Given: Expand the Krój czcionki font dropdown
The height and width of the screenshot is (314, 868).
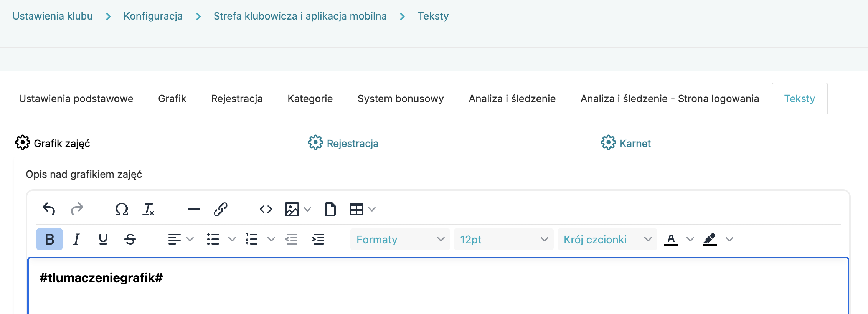Looking at the screenshot, I should [607, 240].
